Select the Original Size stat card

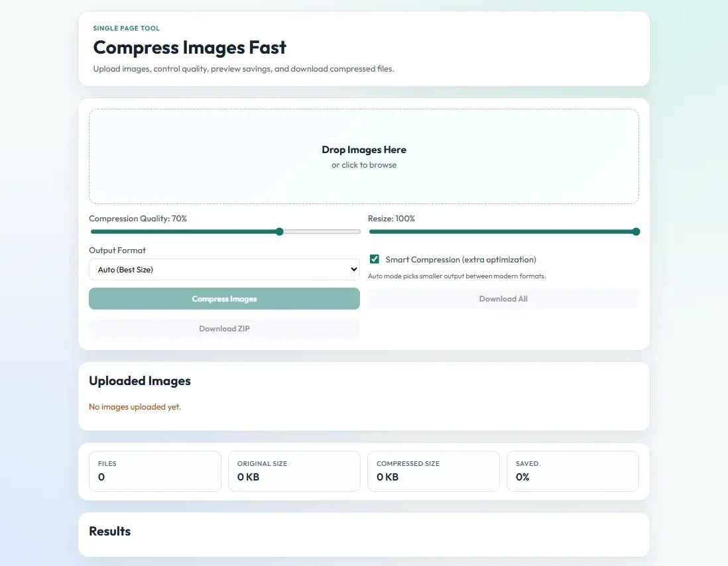tap(294, 471)
